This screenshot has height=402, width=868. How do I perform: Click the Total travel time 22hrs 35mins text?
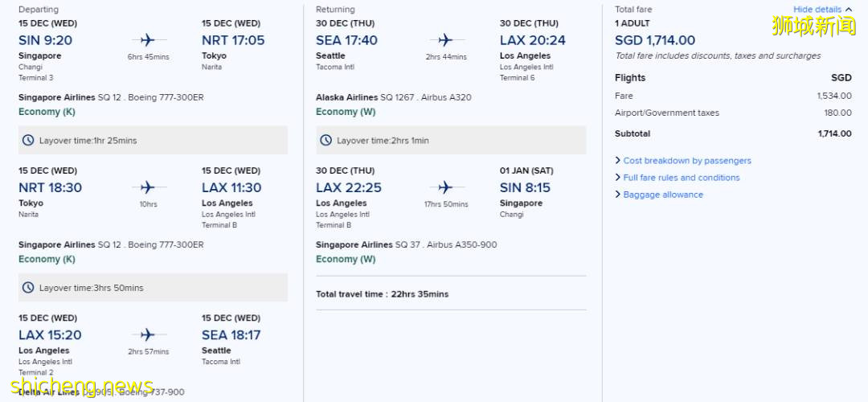pos(382,294)
